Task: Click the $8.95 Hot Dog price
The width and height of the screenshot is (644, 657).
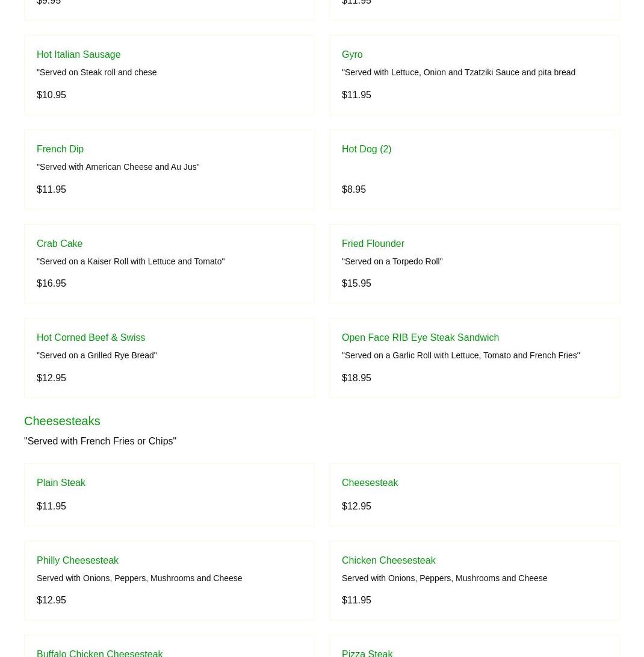Action: coord(354,190)
